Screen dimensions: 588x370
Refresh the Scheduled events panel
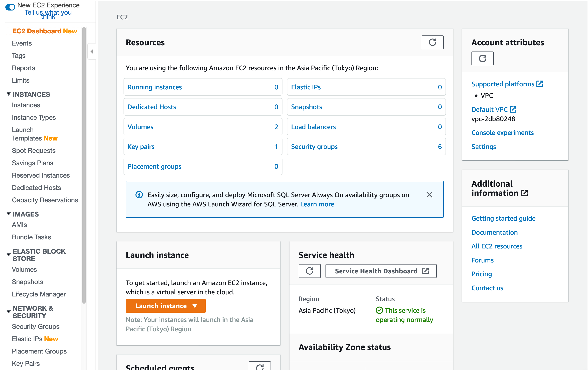coord(260,366)
